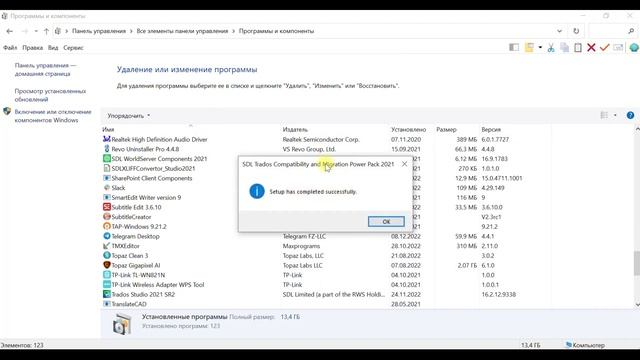Toggle the preview pane layout icon
640x360 pixels.
514,48
